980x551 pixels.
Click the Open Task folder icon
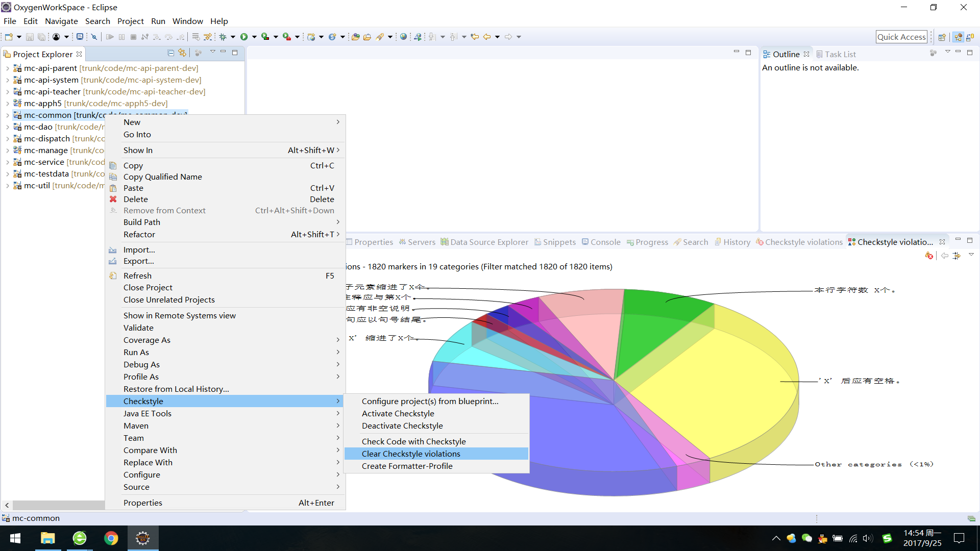pyautogui.click(x=367, y=37)
